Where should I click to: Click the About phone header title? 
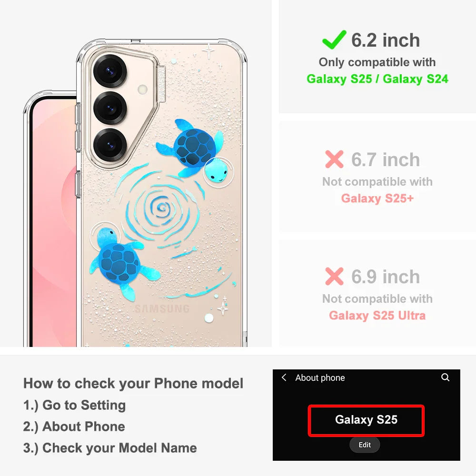tap(320, 377)
